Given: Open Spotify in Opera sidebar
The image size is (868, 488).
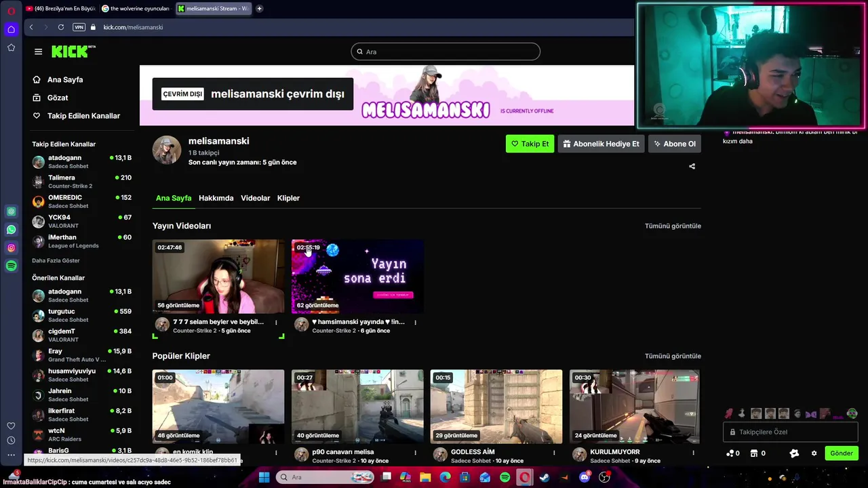Looking at the screenshot, I should (11, 266).
